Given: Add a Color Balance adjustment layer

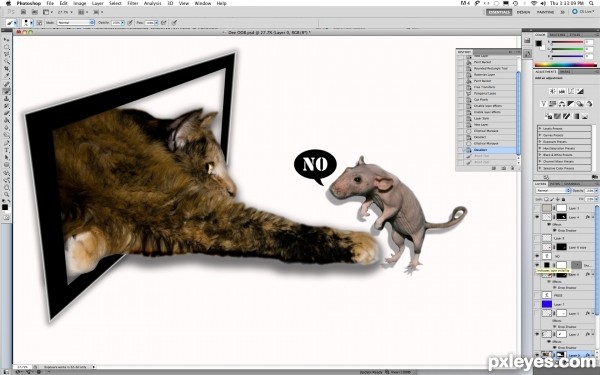Looking at the screenshot, I should pos(562,104).
